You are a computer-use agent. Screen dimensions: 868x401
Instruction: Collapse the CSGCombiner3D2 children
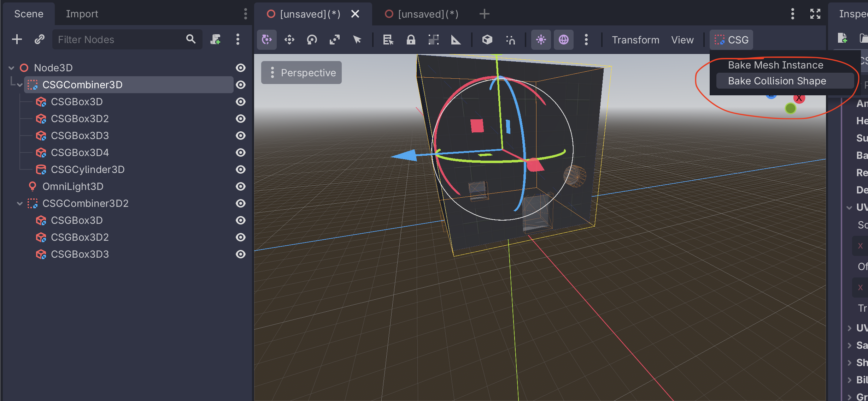[20, 204]
